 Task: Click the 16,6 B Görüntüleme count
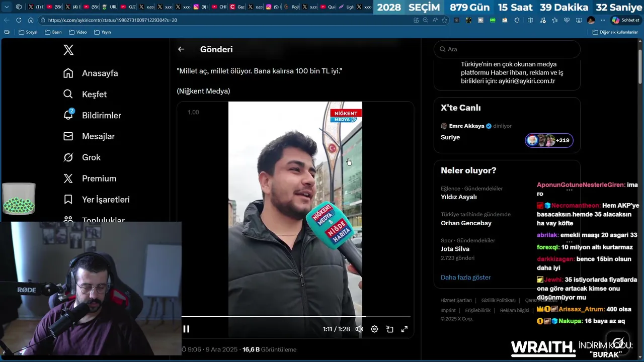coord(269,349)
